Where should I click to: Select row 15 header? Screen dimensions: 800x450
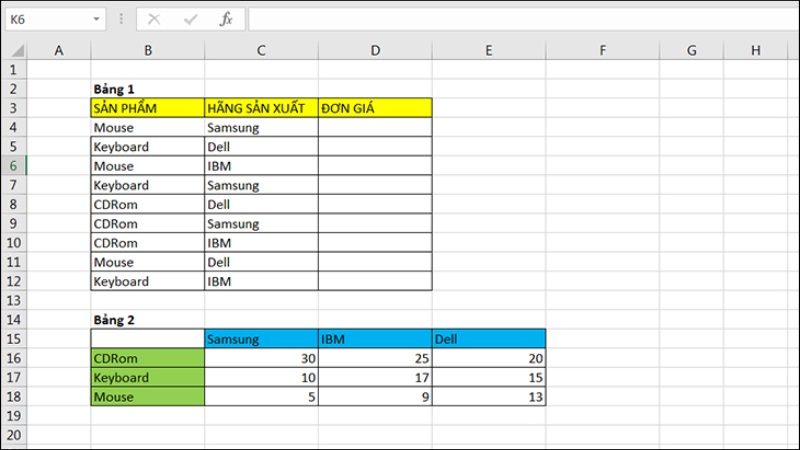point(13,339)
